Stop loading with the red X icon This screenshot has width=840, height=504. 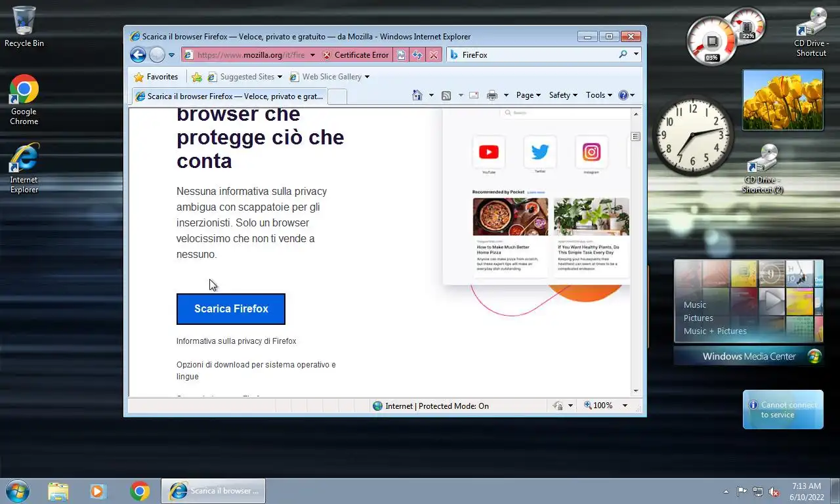[433, 55]
